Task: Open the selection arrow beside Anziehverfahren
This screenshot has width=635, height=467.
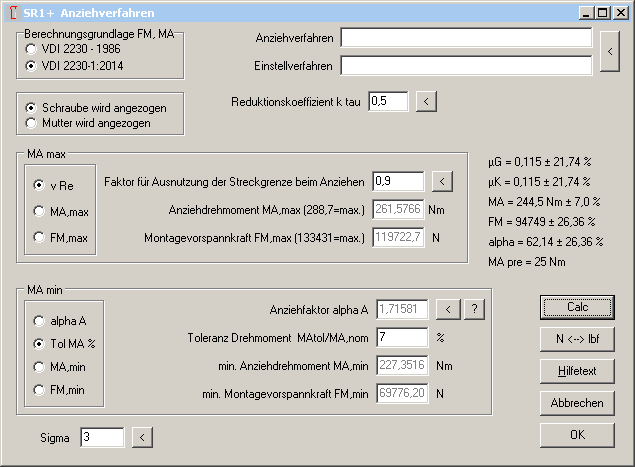Action: (x=609, y=52)
